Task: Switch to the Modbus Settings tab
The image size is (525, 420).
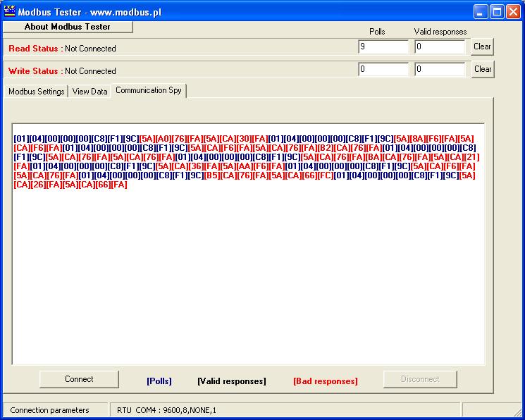Action: pos(37,92)
